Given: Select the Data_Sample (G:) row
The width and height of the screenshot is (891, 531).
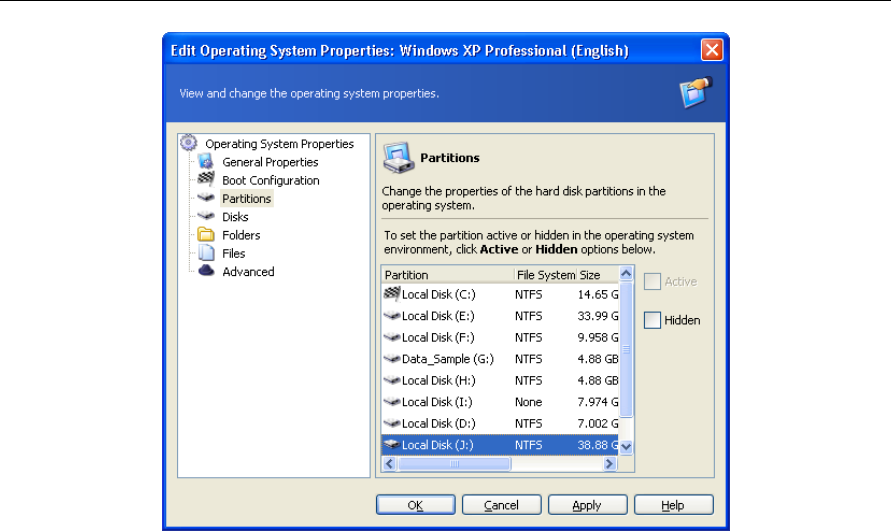Looking at the screenshot, I should [x=500, y=359].
